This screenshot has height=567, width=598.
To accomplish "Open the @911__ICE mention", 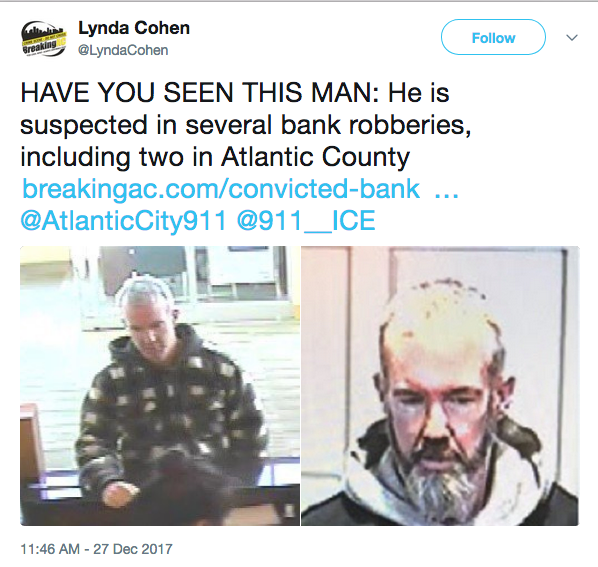I will click(x=306, y=221).
